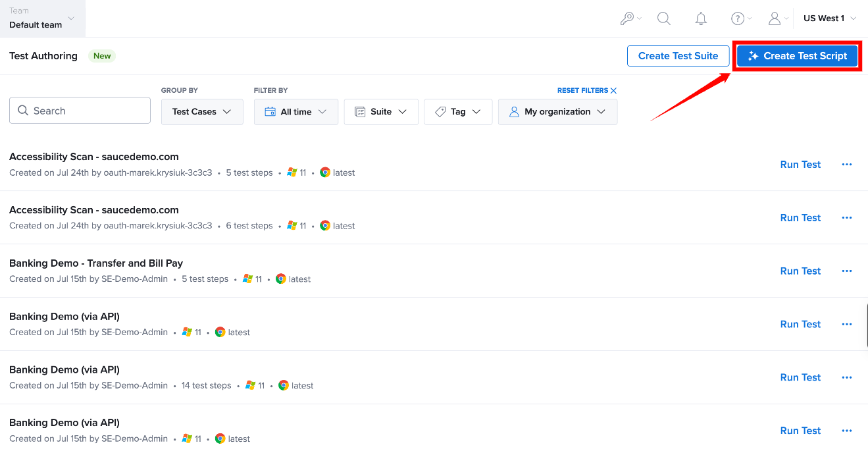This screenshot has height=455, width=868.
Task: Run the 6 test steps Accessibility Scan test
Action: pos(800,218)
